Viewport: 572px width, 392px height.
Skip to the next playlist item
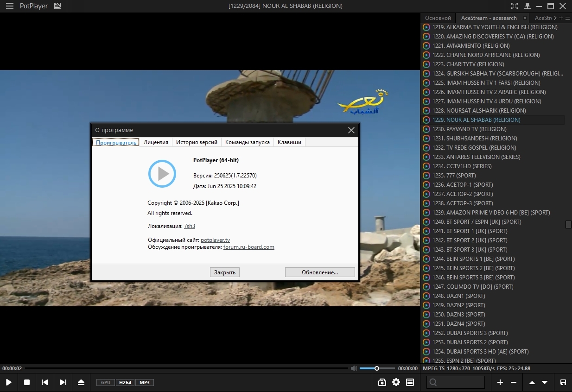point(63,382)
